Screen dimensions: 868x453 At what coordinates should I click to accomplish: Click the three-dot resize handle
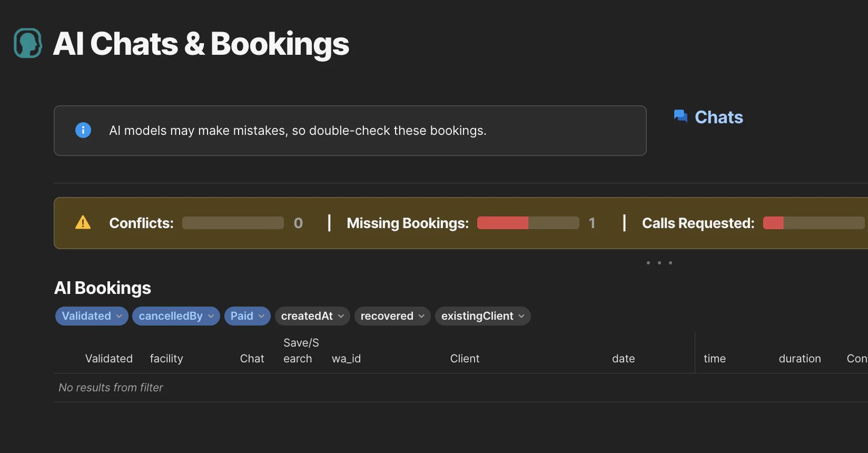click(x=659, y=262)
